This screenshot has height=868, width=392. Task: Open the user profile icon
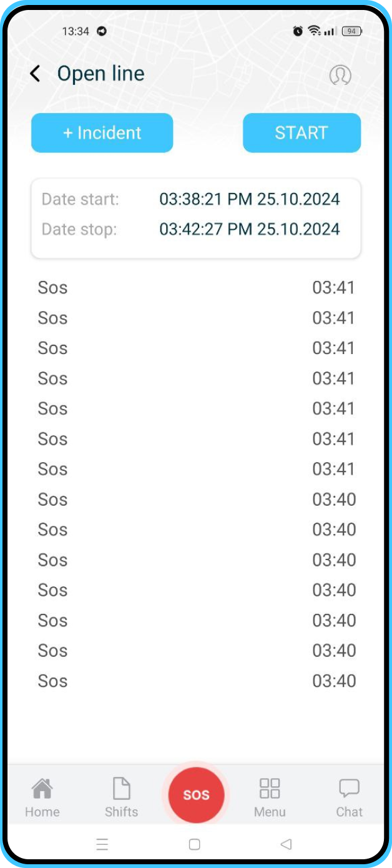click(340, 75)
